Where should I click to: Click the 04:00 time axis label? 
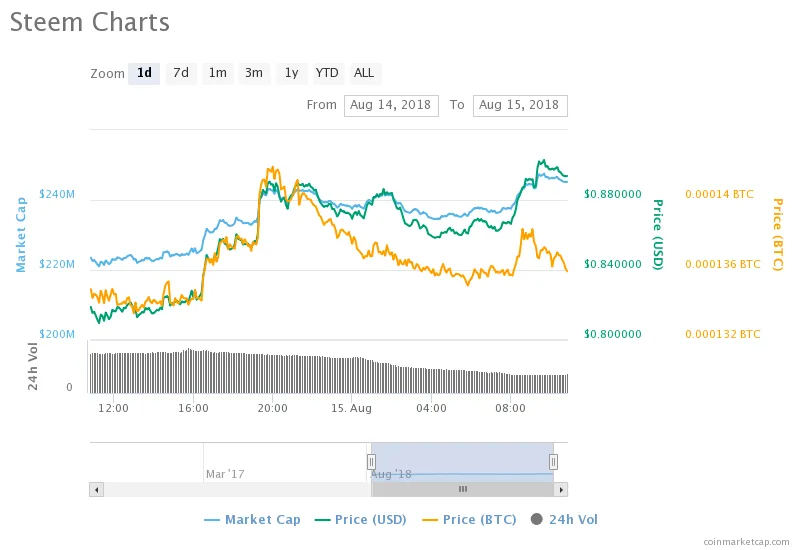click(x=431, y=408)
